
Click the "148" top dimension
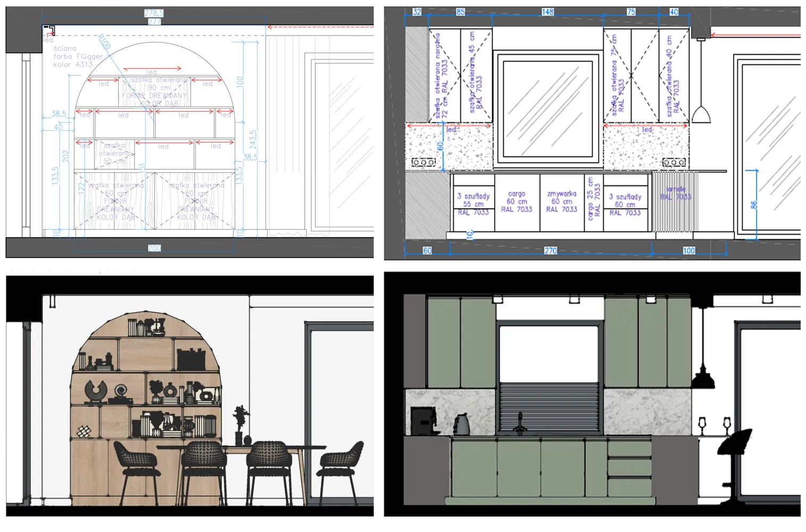coord(548,12)
